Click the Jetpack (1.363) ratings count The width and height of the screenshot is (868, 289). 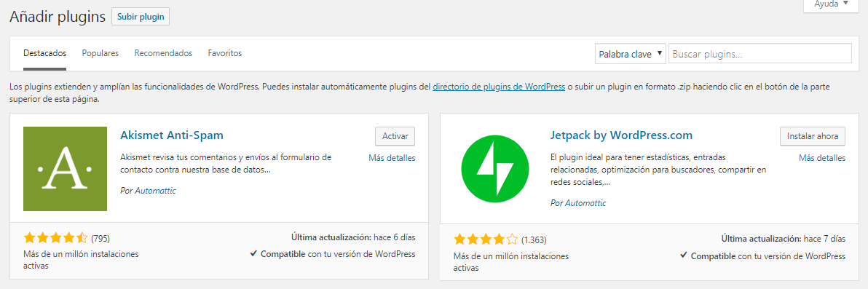tap(534, 240)
